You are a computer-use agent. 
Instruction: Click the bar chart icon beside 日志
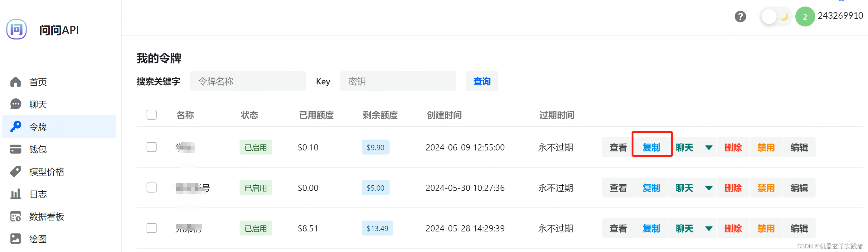(16, 194)
